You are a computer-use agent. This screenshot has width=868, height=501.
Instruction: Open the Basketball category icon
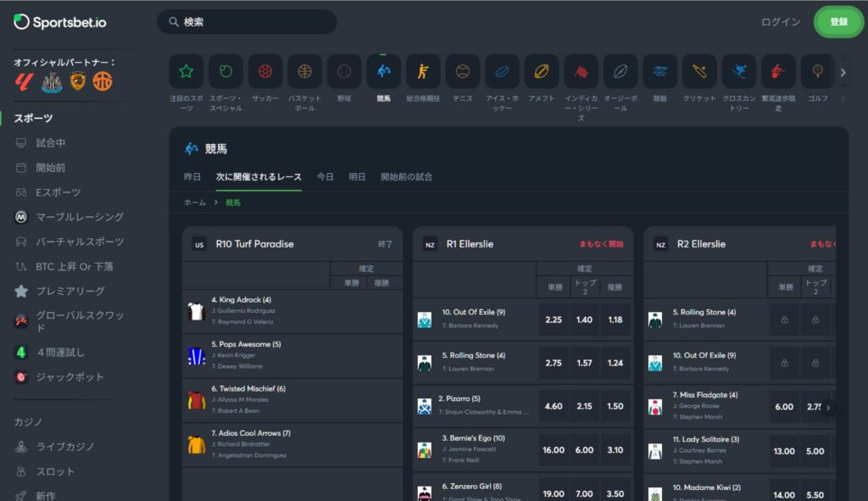pos(304,71)
